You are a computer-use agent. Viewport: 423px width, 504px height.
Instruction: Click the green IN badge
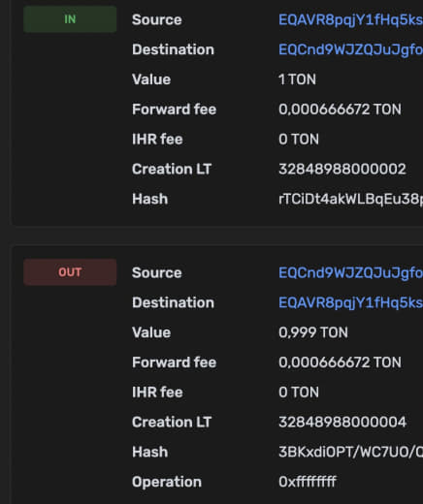(x=70, y=19)
